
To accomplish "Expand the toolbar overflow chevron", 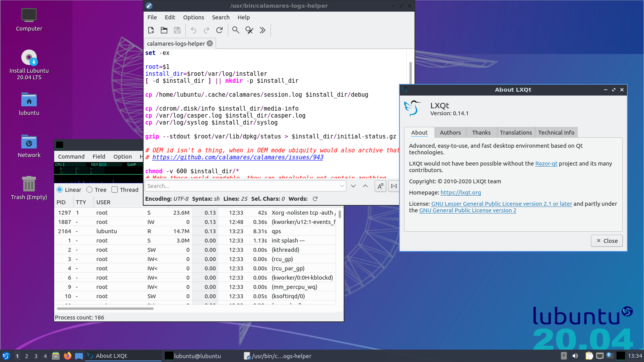I will [x=262, y=30].
